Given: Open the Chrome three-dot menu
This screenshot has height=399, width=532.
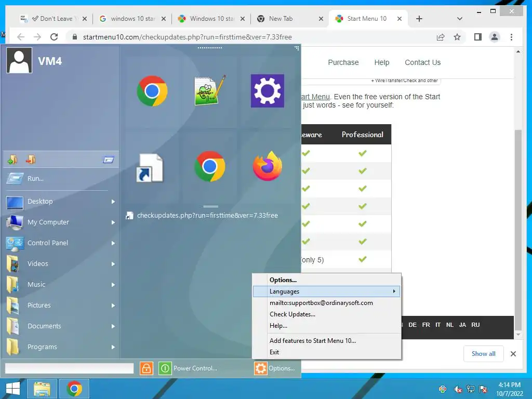Looking at the screenshot, I should (x=511, y=37).
